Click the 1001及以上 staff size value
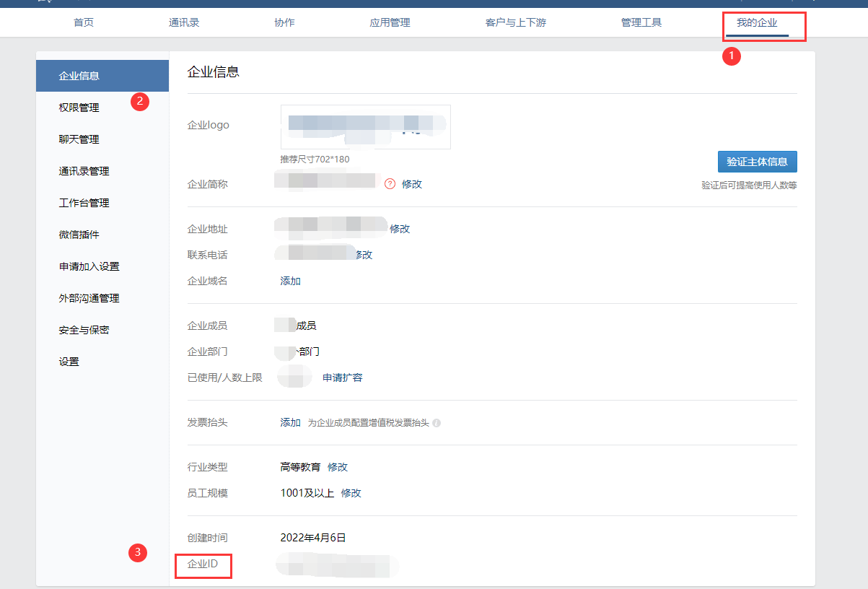The height and width of the screenshot is (589, 868). coord(307,493)
